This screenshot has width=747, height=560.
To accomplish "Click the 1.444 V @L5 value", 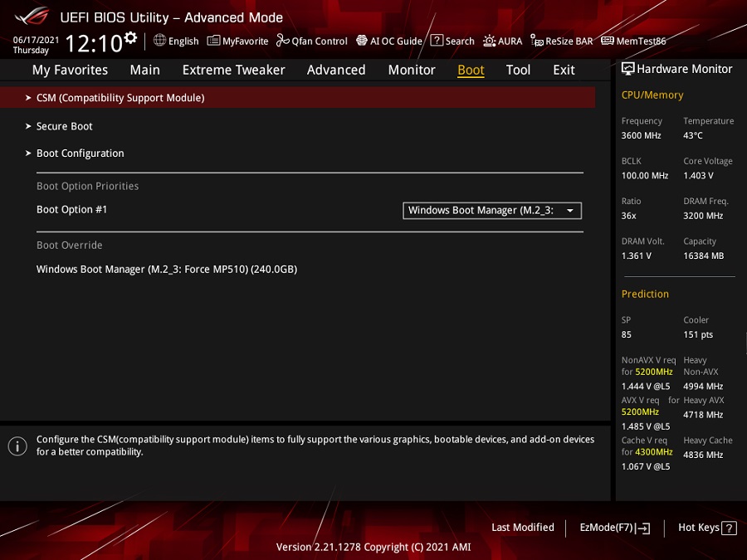I will (646, 386).
